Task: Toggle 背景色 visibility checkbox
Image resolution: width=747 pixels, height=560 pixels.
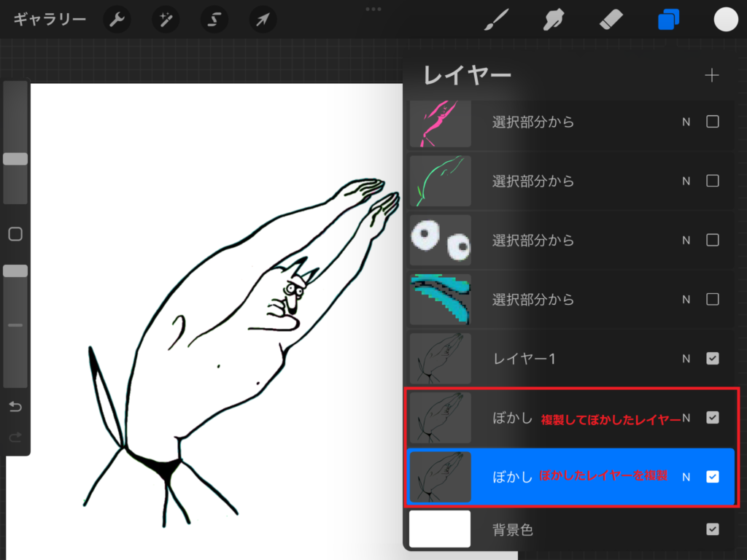Action: click(x=712, y=529)
